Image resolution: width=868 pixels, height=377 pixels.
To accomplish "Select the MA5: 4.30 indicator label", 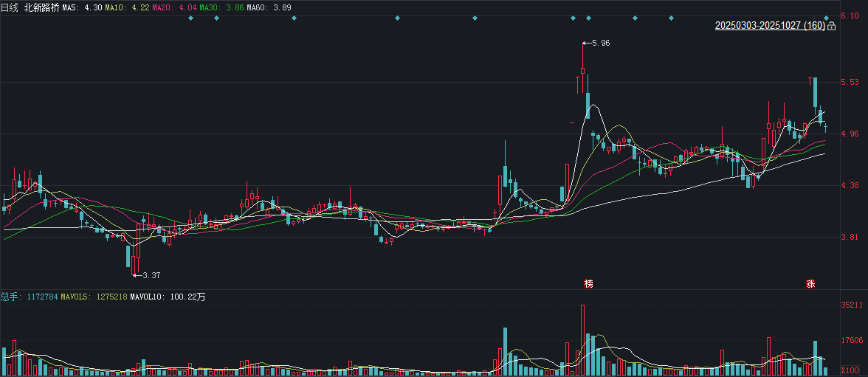I will point(82,8).
